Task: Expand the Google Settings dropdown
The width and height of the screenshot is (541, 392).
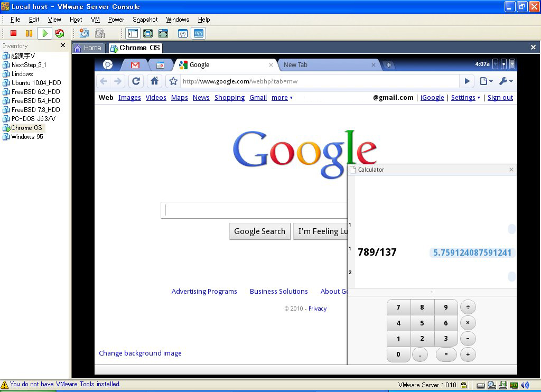Action: (x=465, y=98)
